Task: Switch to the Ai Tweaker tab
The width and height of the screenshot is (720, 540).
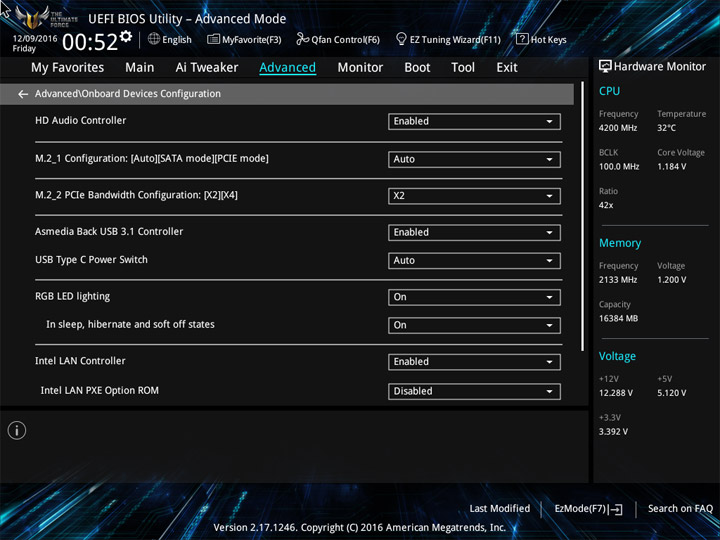Action: point(207,68)
